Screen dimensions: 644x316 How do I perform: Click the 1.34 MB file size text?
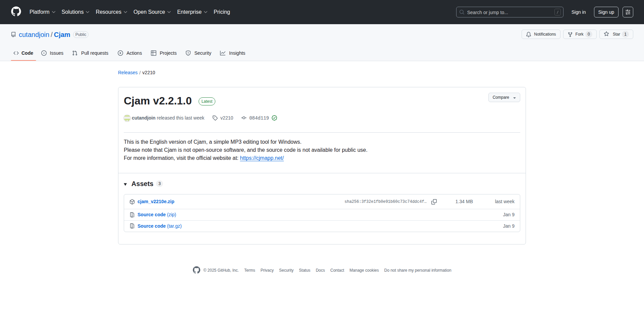[464, 201]
